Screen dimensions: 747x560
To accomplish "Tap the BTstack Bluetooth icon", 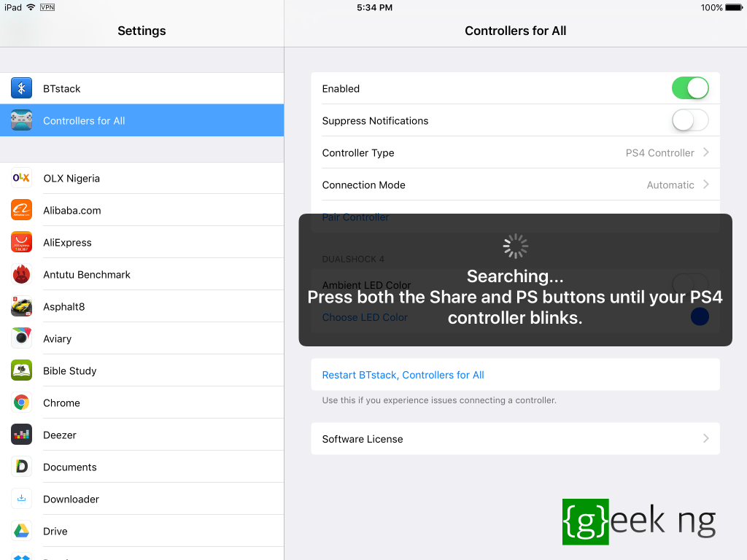I will click(x=21, y=88).
